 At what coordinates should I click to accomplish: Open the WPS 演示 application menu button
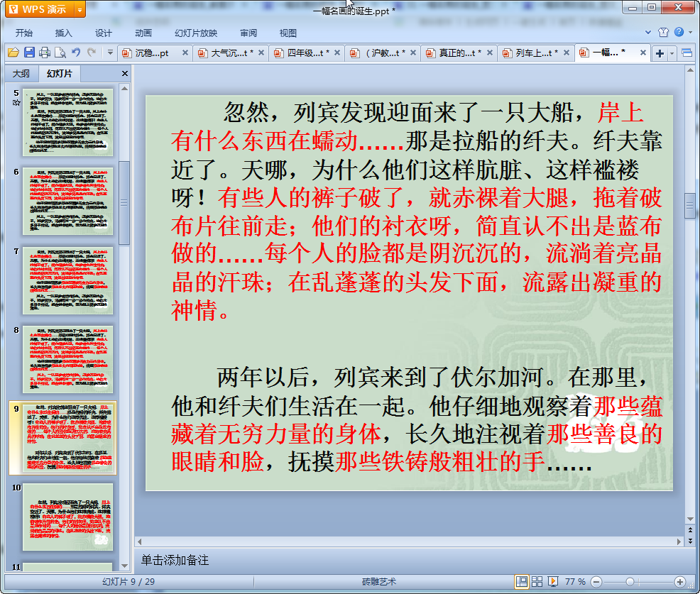pos(39,9)
